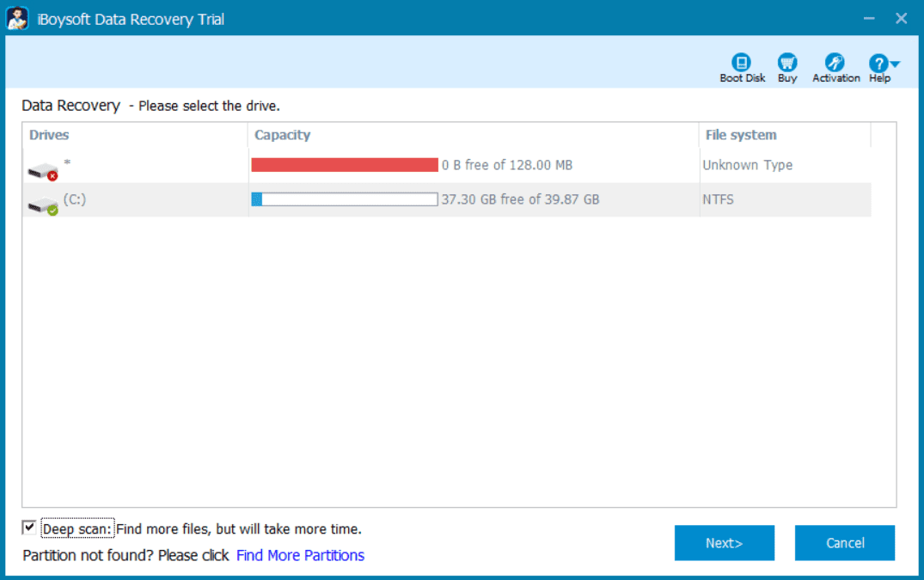Minimize the iBoysoft Data Recovery window
This screenshot has height=580, width=924.
click(869, 18)
